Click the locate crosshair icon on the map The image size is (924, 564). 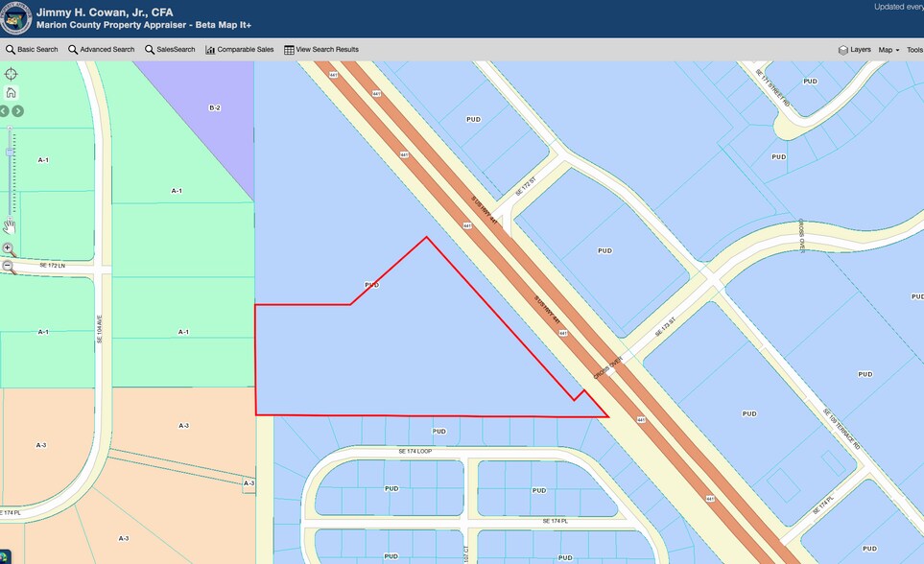pos(11,74)
